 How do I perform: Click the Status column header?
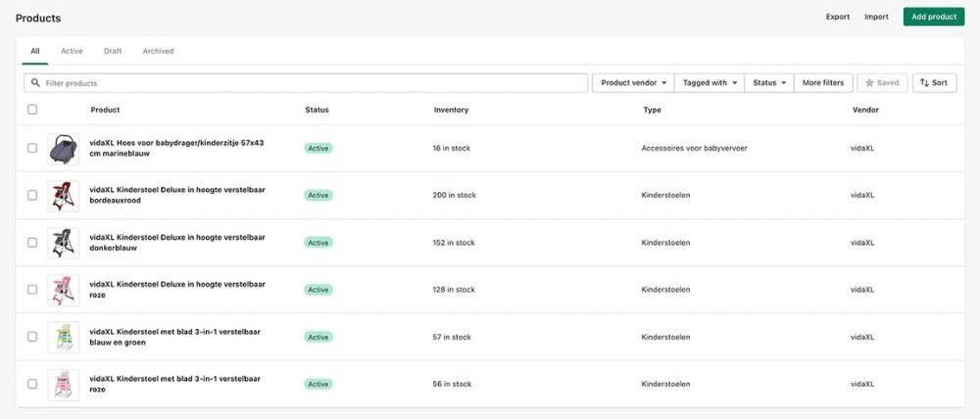[317, 110]
